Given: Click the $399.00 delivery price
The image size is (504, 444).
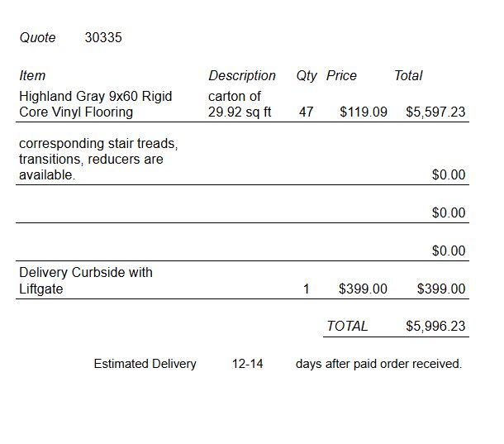Looking at the screenshot, I should pos(363,289).
